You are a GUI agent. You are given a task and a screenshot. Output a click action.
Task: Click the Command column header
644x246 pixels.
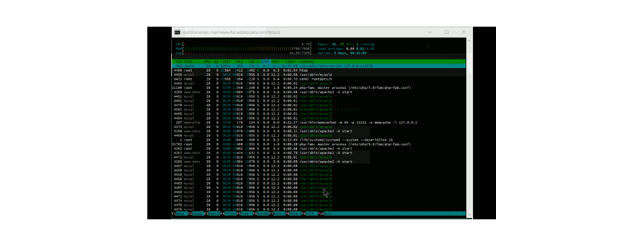pyautogui.click(x=307, y=62)
